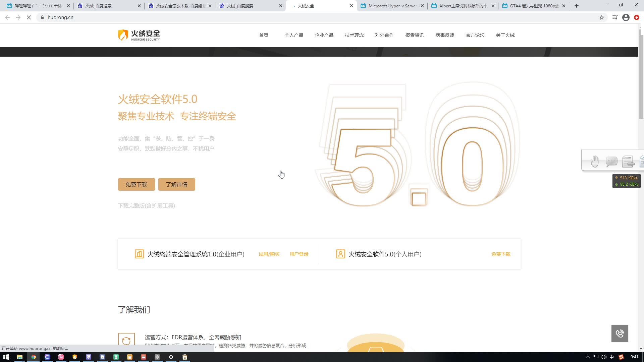Open the Chrome profile avatar
Viewport: 644px width, 362px height.
point(626,17)
